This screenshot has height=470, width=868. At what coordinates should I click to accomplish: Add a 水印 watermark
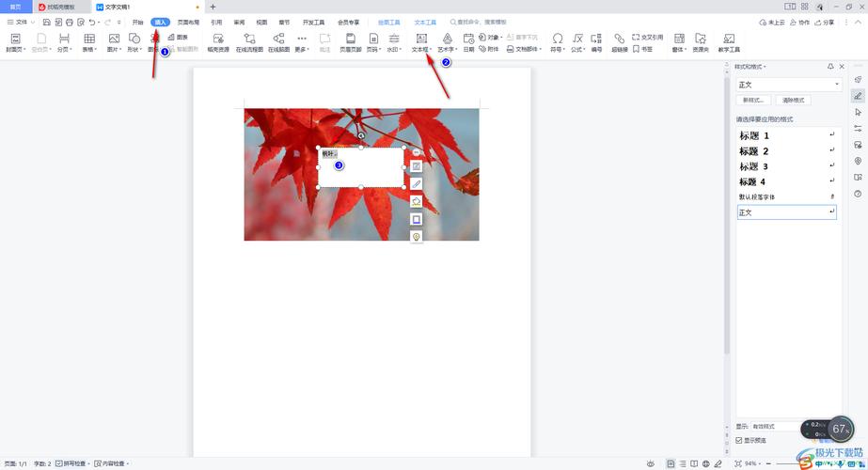click(394, 42)
